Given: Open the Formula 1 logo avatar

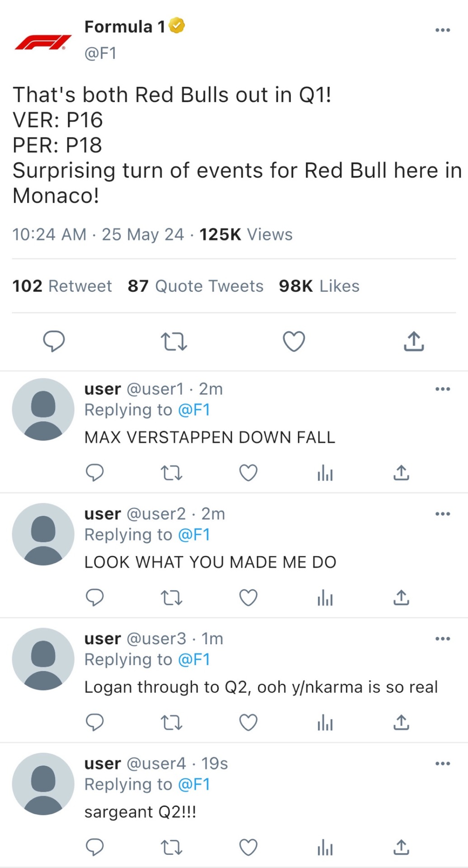Looking at the screenshot, I should click(43, 42).
